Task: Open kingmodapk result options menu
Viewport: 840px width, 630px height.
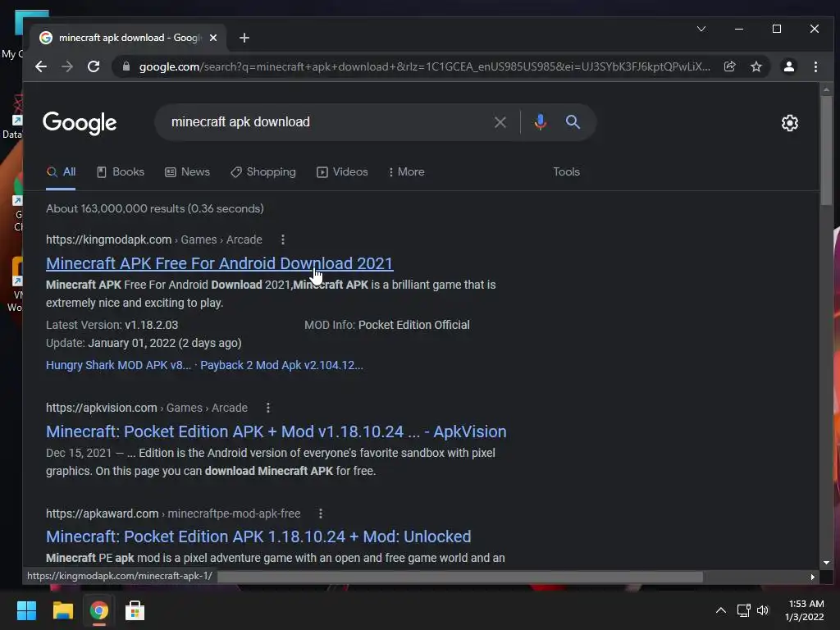Action: (x=283, y=240)
